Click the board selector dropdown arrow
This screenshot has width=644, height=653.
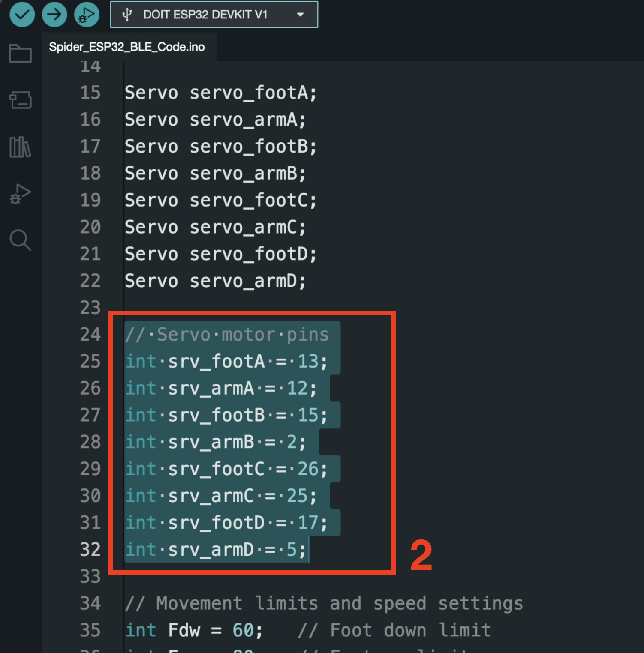coord(301,15)
